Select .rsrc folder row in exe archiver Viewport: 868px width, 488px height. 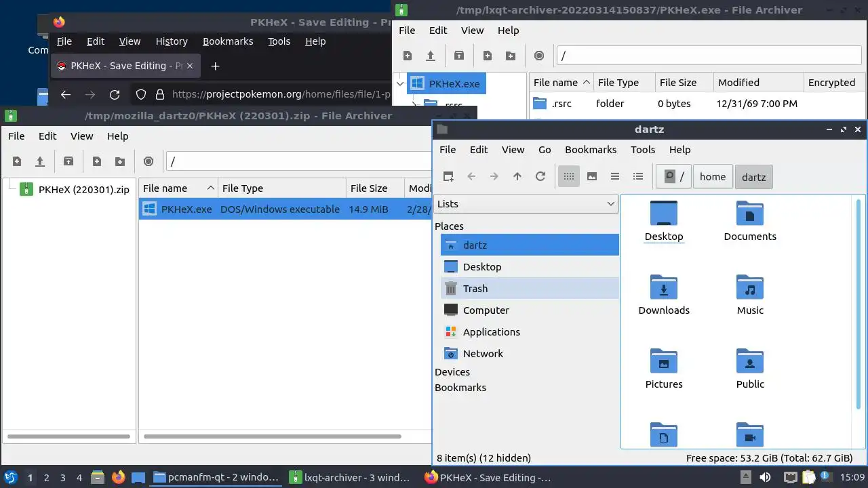[697, 104]
